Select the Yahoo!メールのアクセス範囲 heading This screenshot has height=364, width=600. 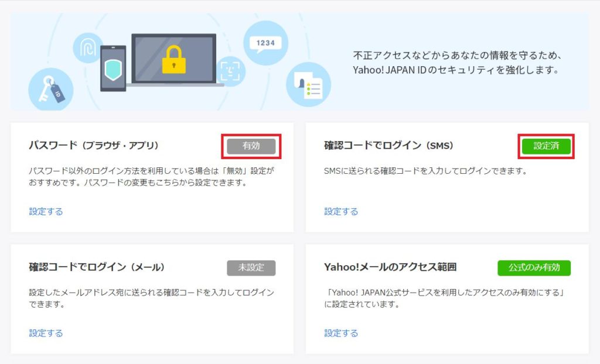390,267
